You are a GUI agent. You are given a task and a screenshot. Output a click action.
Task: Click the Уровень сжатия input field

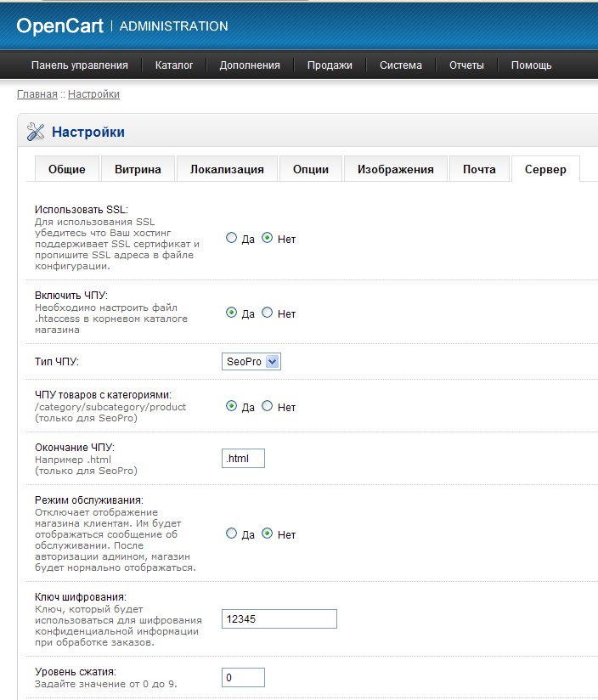click(243, 678)
